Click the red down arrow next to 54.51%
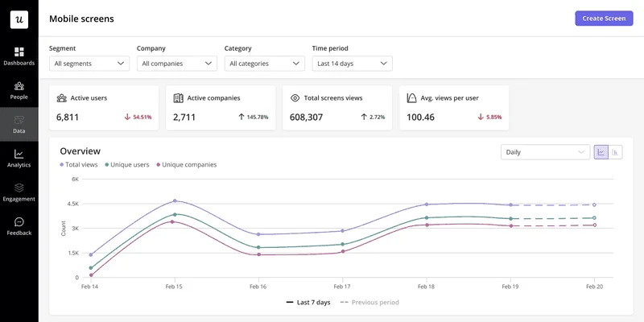The height and width of the screenshot is (322, 644). [127, 117]
